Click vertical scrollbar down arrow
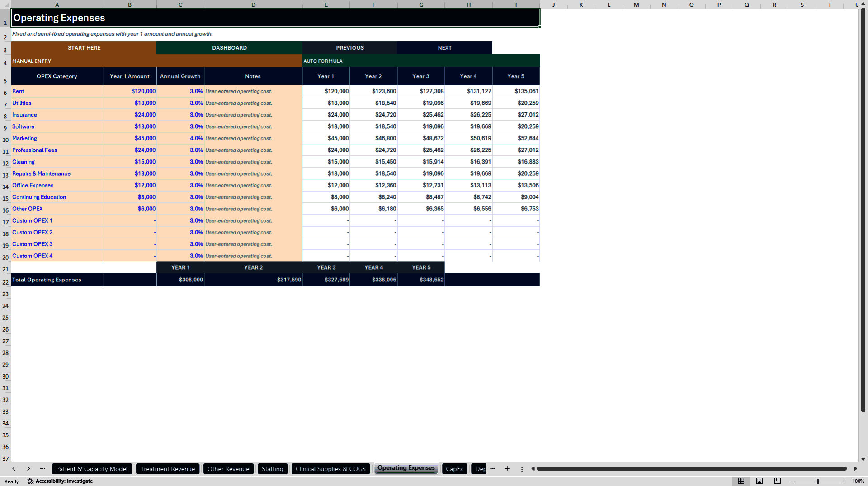The image size is (868, 486). 863,459
